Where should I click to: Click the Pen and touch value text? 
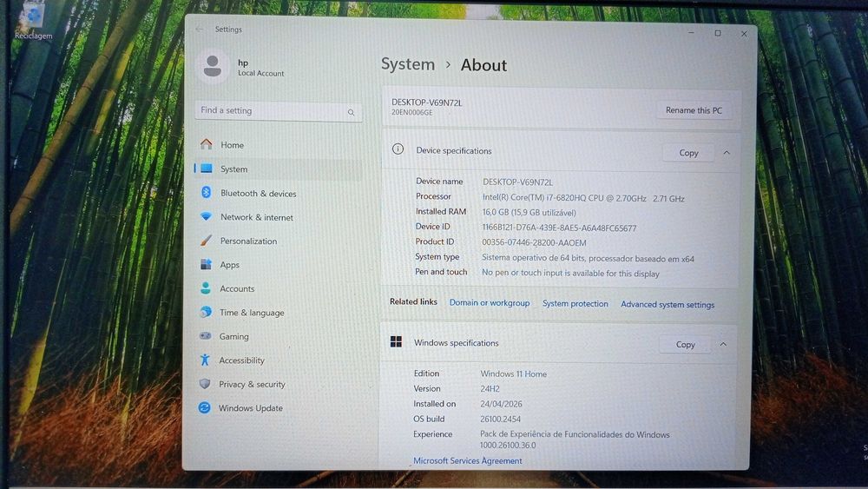click(571, 273)
